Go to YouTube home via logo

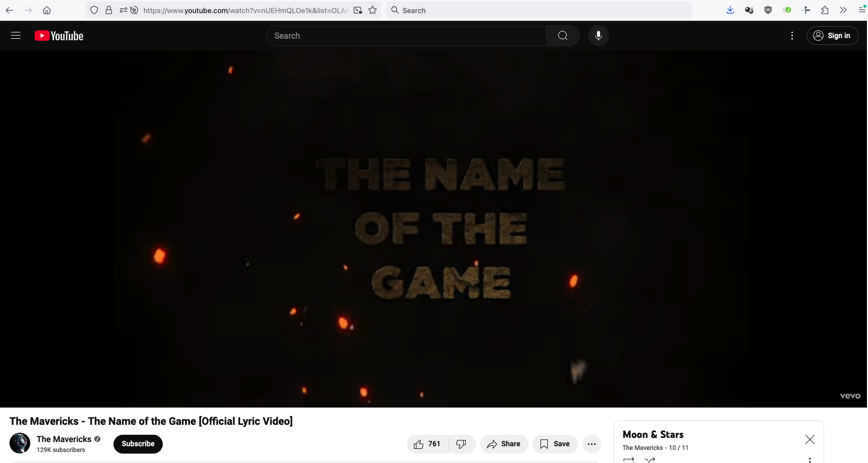(x=59, y=36)
